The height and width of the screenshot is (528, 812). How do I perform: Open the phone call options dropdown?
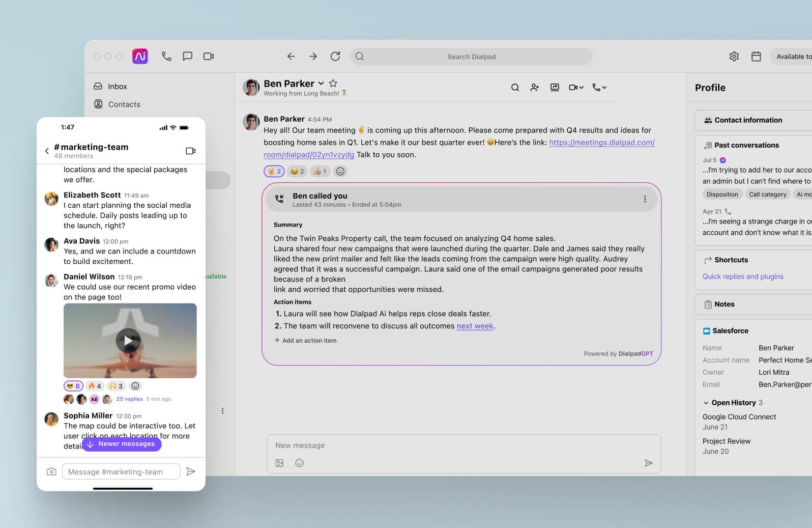599,88
